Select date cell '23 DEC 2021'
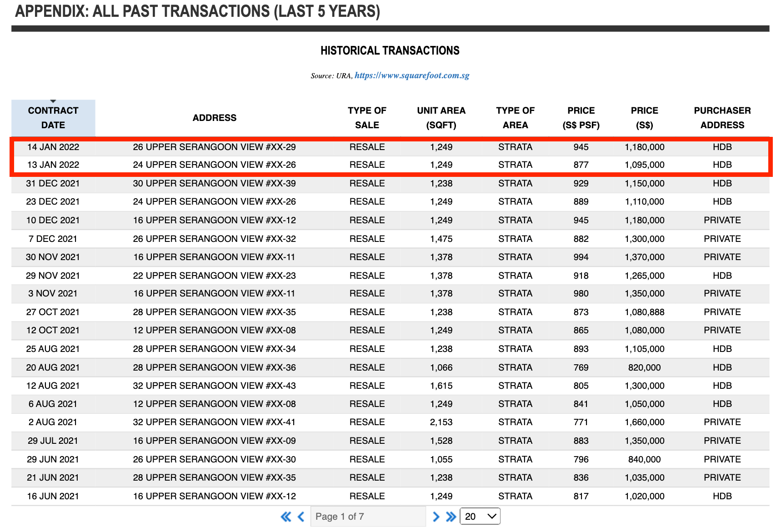781x532 pixels. pos(53,201)
